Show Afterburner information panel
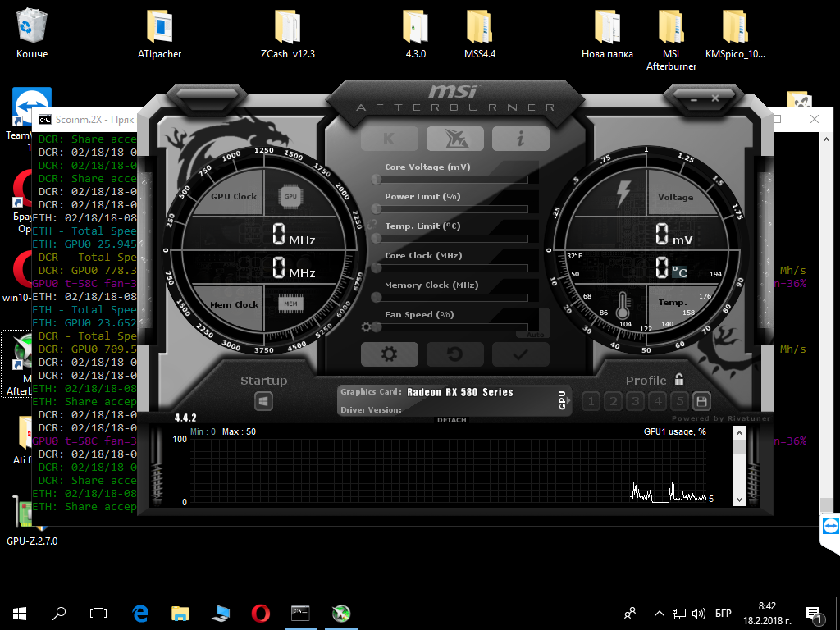Screen dimensions: 840x630 point(520,139)
